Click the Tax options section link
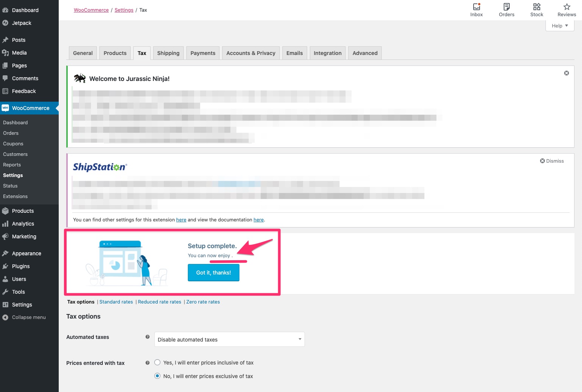The height and width of the screenshot is (392, 582). tap(81, 302)
